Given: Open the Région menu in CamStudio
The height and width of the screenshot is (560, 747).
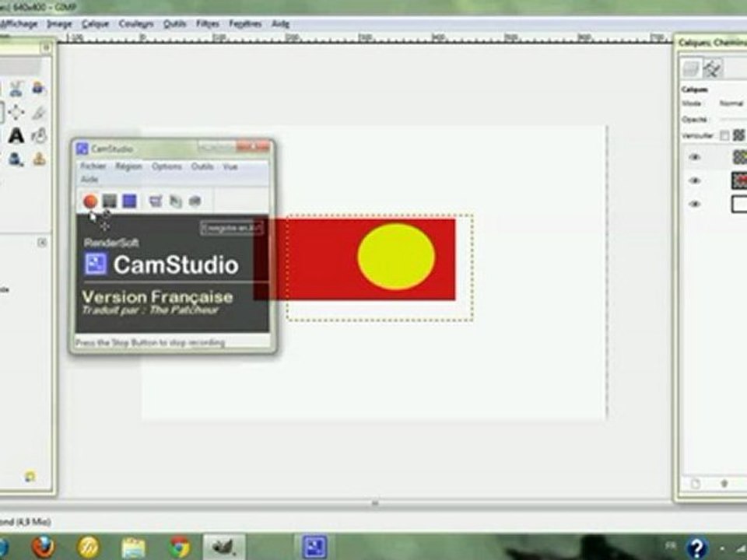Looking at the screenshot, I should click(129, 166).
